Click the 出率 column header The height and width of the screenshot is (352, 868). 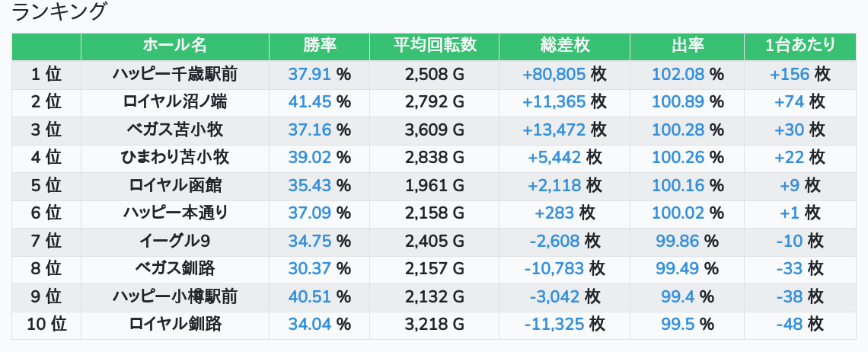(688, 46)
